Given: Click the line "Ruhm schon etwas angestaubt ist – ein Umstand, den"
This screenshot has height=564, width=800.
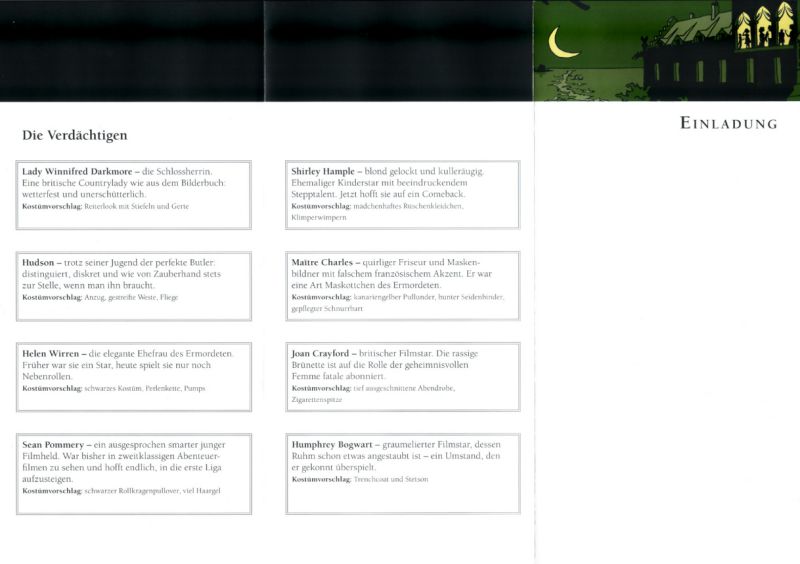Looking at the screenshot, I should [395, 456].
